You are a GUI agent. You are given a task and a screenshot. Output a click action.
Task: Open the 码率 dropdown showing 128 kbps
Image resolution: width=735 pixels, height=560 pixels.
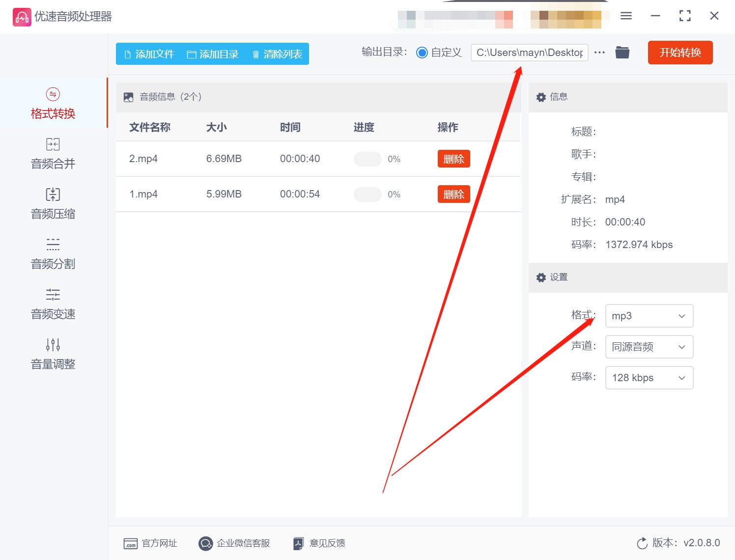[649, 378]
